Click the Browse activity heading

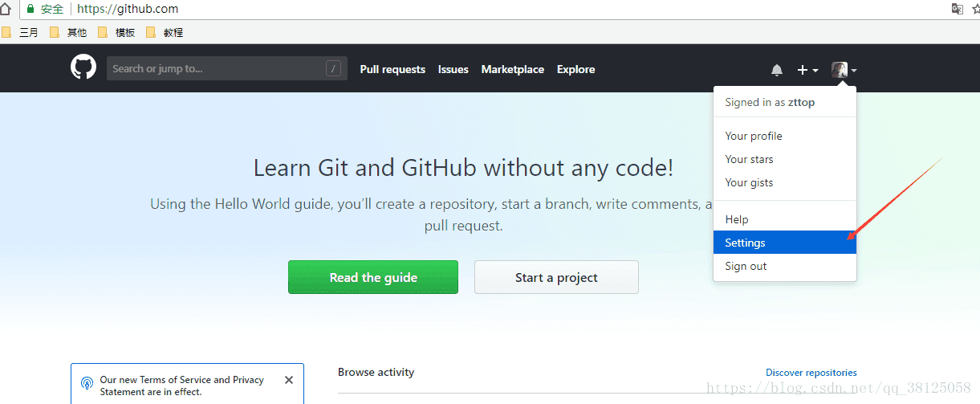tap(376, 372)
